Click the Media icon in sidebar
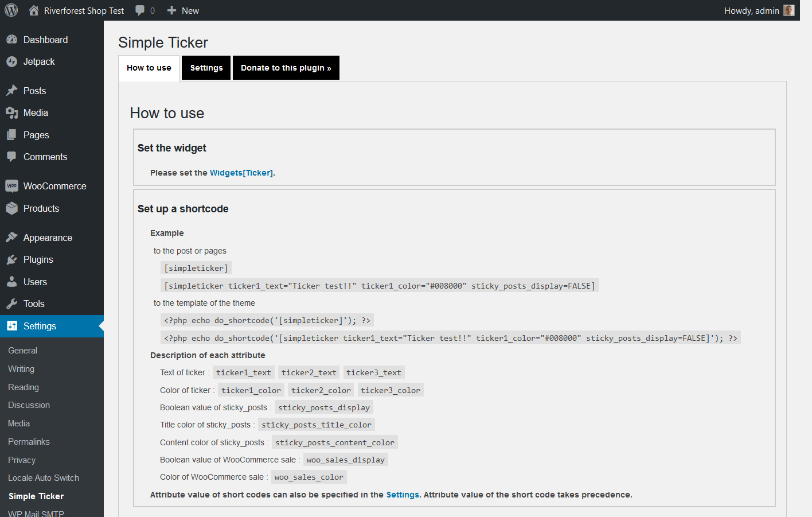This screenshot has width=812, height=517. [x=11, y=112]
